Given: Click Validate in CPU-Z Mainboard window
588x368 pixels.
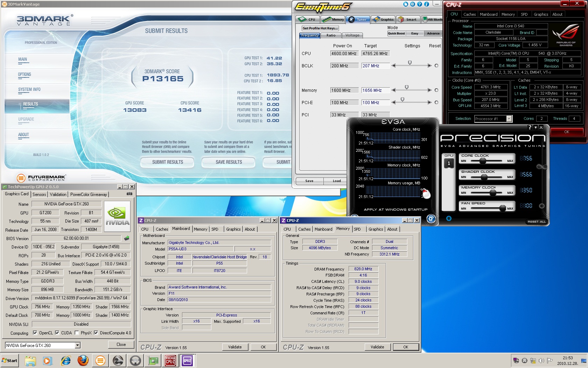Looking at the screenshot, I should coord(235,347).
